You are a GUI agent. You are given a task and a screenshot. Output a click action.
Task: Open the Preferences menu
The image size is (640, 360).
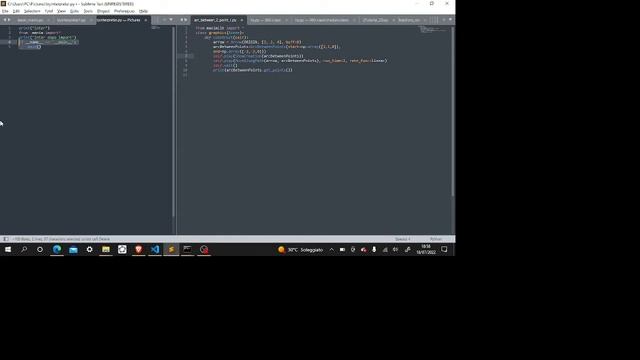click(124, 11)
